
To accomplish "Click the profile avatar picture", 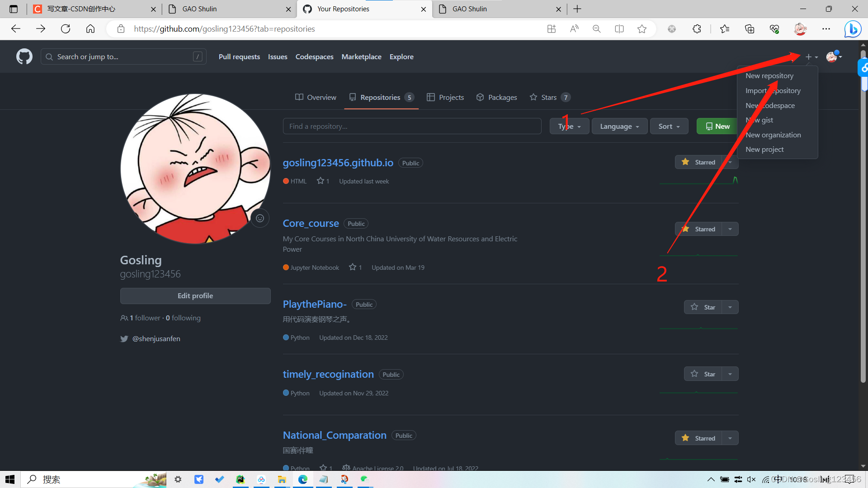I will (x=195, y=169).
